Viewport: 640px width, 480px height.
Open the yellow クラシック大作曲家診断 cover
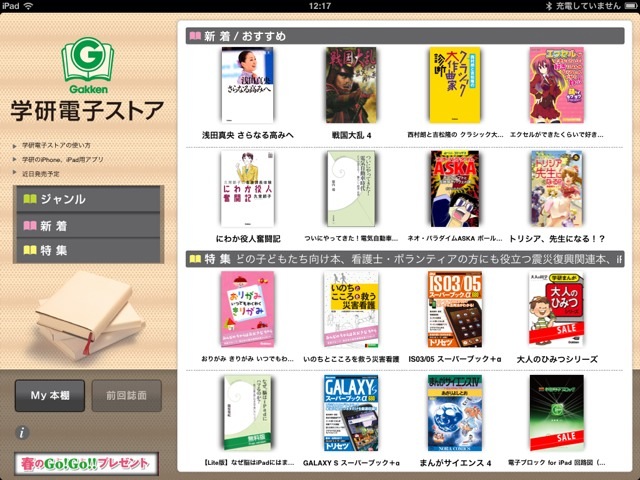click(x=455, y=85)
